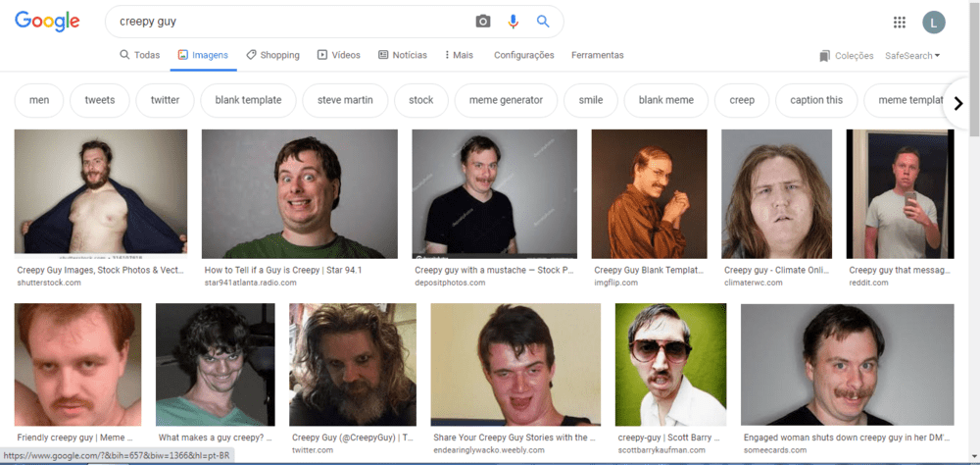Viewport: 980px width, 465px height.
Task: Expand the SafeSearch dropdown
Action: pyautogui.click(x=912, y=56)
